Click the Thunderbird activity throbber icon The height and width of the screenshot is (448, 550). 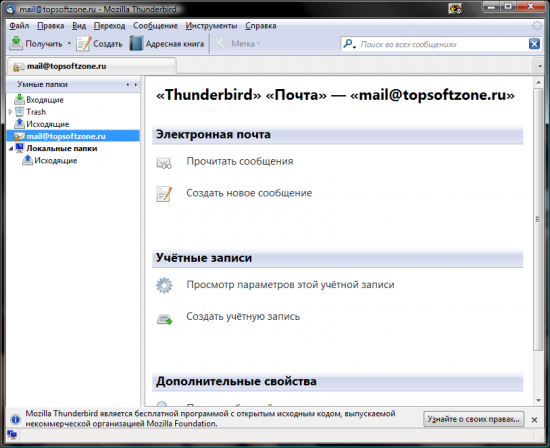(537, 26)
